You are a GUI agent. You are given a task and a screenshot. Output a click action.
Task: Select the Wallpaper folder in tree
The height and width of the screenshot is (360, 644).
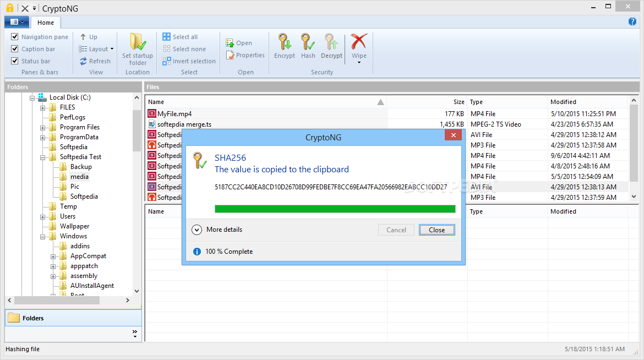74,226
